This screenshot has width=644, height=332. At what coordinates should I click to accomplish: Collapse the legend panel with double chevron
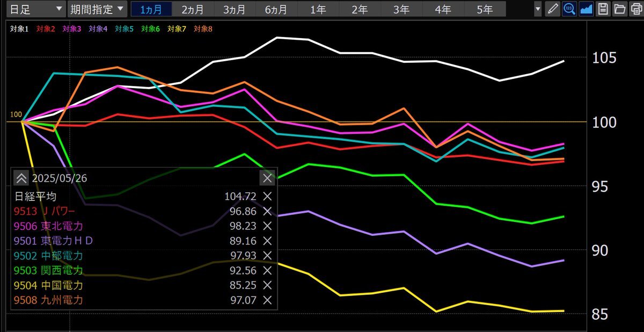click(x=20, y=178)
